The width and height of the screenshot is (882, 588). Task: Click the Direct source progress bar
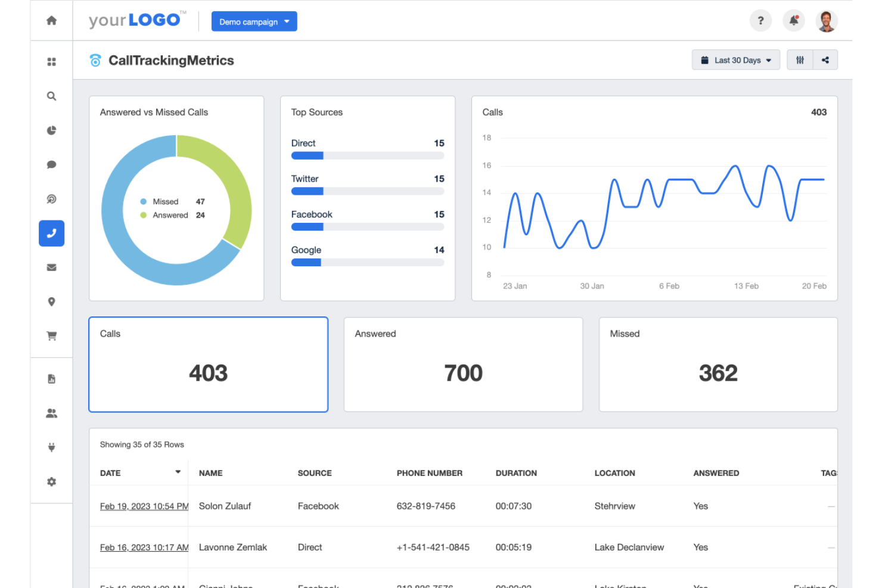click(x=367, y=155)
